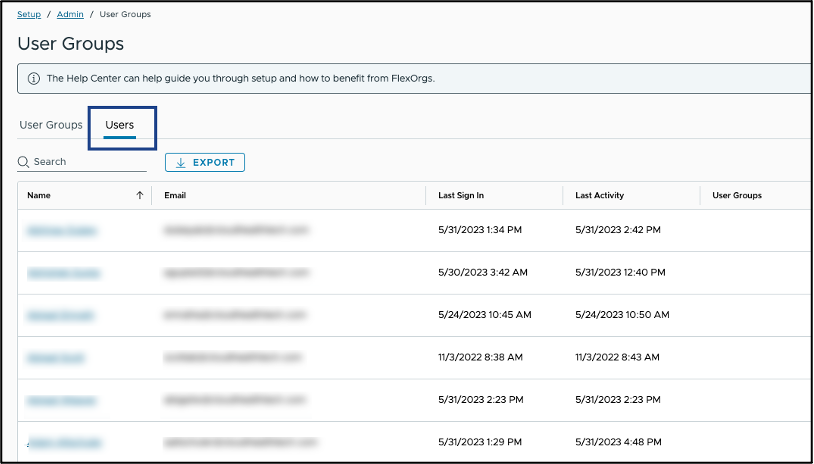Toggle the Name column sort arrow
The height and width of the screenshot is (464, 814).
click(x=140, y=196)
